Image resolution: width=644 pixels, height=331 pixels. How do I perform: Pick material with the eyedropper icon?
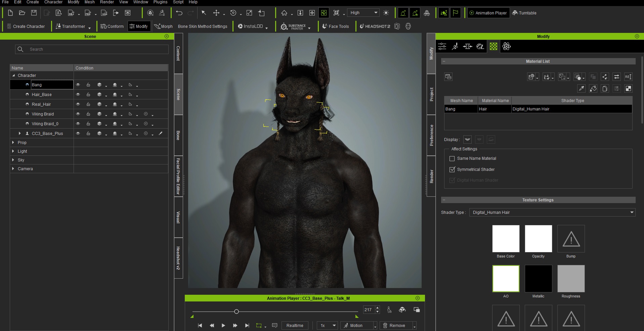click(x=581, y=88)
